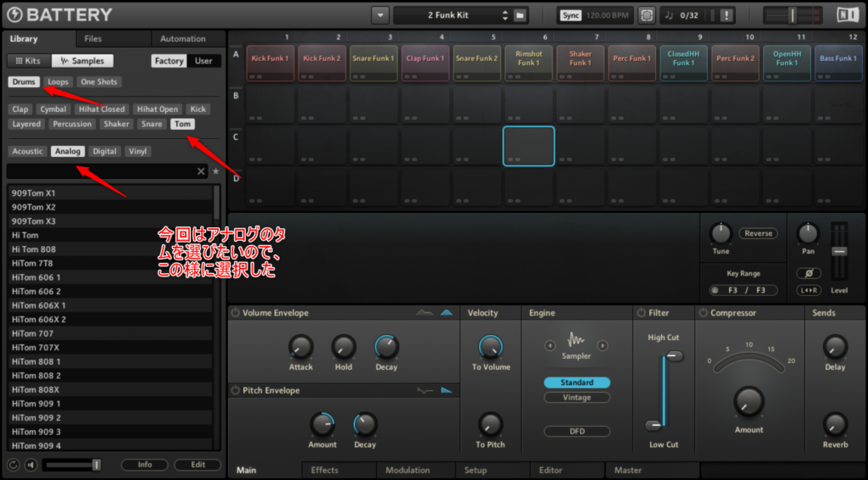The image size is (868, 480).
Task: Click the refresh icon at library bottom
Action: click(x=14, y=465)
